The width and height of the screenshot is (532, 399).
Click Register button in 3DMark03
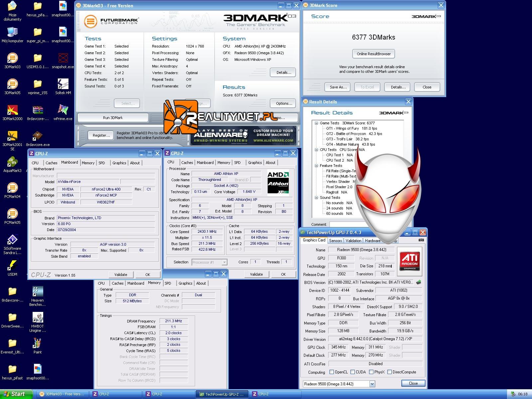pos(101,135)
